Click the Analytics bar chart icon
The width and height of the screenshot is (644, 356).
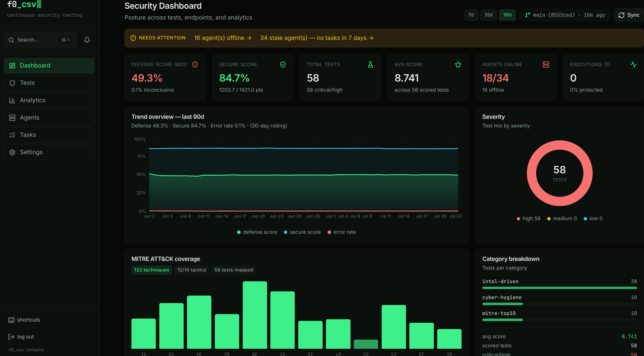(12, 100)
